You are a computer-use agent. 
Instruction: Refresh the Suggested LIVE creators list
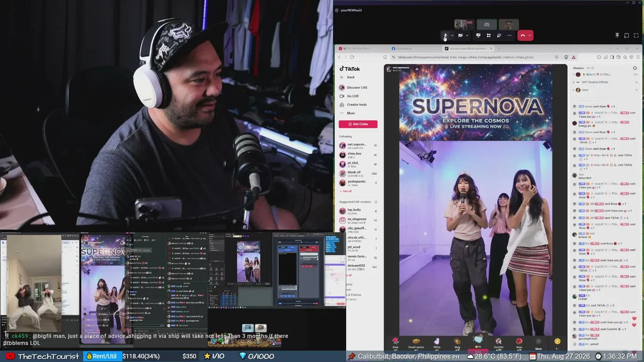375,202
